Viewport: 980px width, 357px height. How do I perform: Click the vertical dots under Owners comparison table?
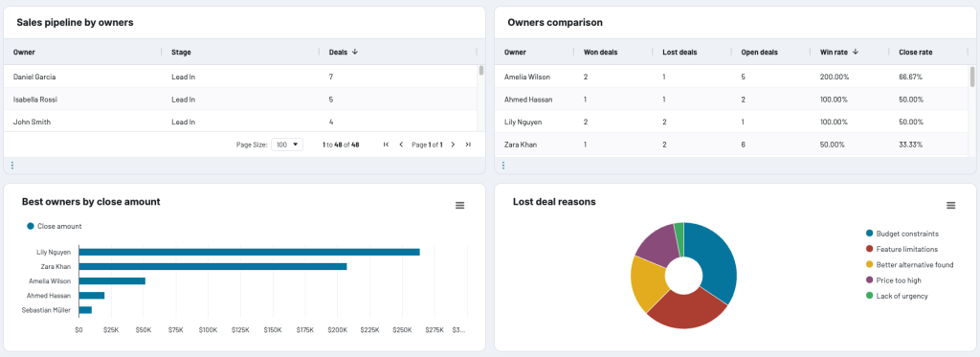503,166
